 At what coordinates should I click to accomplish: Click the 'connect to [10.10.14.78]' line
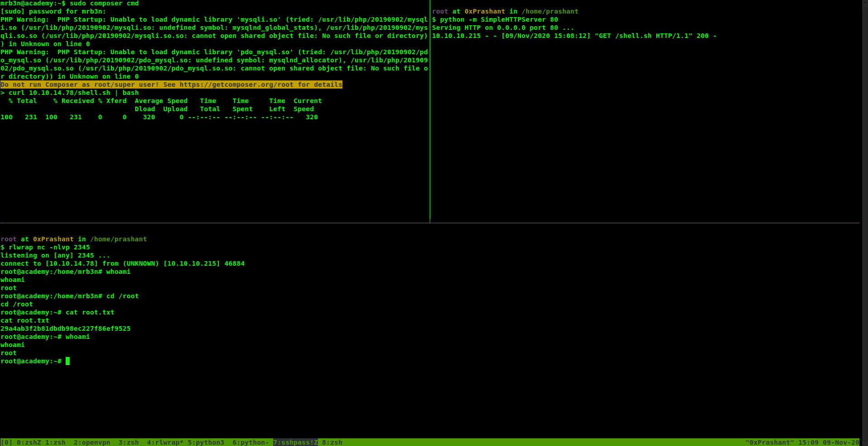pyautogui.click(x=123, y=263)
